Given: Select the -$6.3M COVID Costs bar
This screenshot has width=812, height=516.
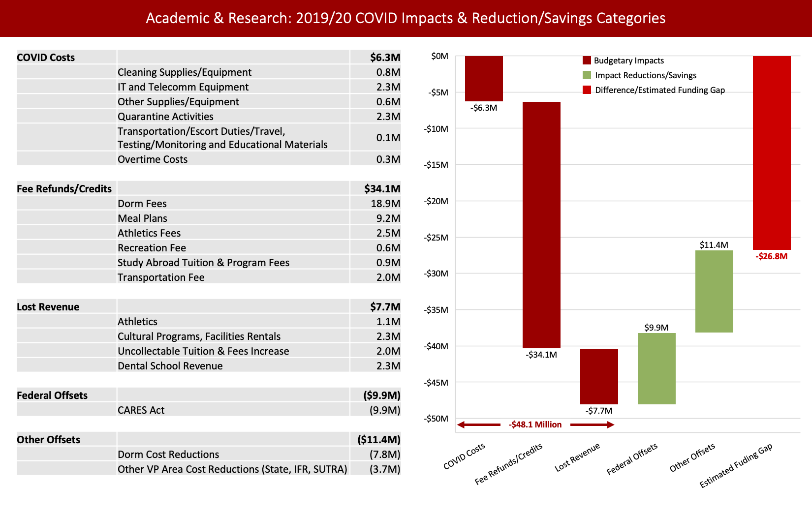Looking at the screenshot, I should (483, 76).
